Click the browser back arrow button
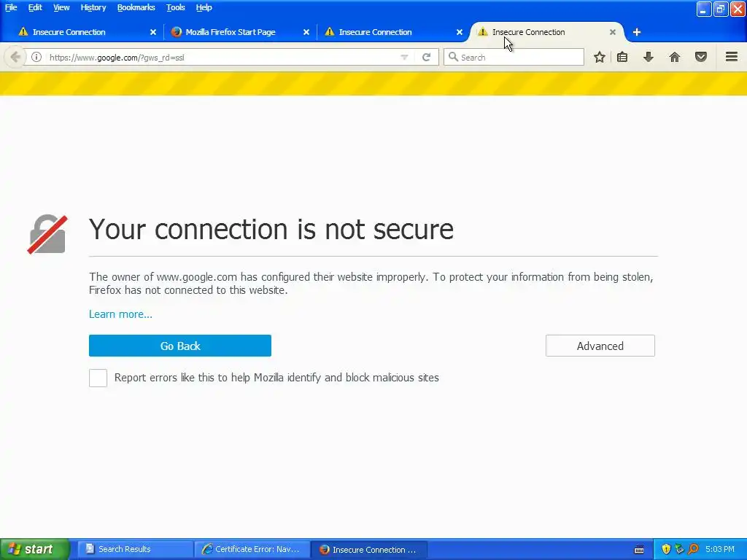 pyautogui.click(x=15, y=57)
